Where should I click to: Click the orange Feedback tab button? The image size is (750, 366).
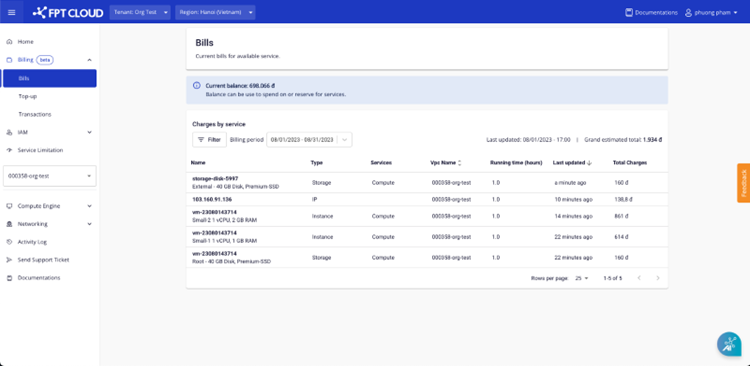tap(743, 183)
